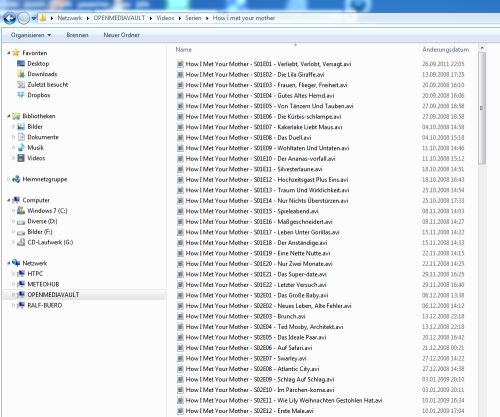The width and height of the screenshot is (500, 417).
Task: Collapse the Netzwerk group arrow
Action: [x=9, y=263]
